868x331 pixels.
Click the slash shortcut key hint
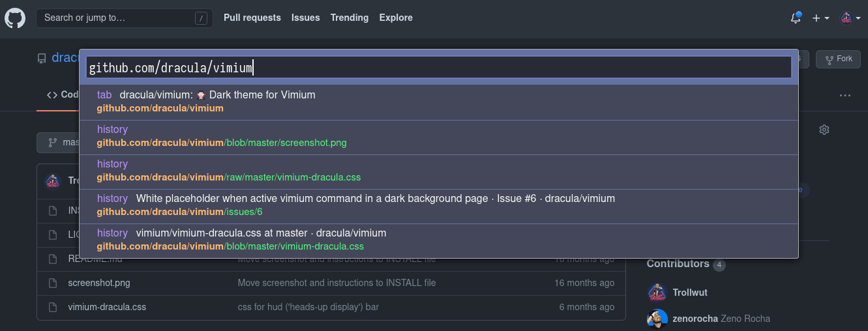pyautogui.click(x=201, y=18)
